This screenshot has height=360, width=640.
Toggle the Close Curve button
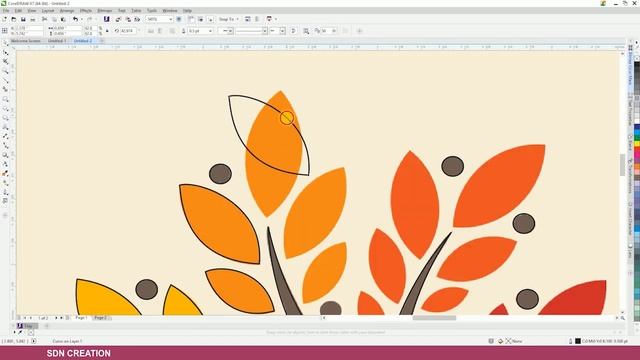pos(293,31)
